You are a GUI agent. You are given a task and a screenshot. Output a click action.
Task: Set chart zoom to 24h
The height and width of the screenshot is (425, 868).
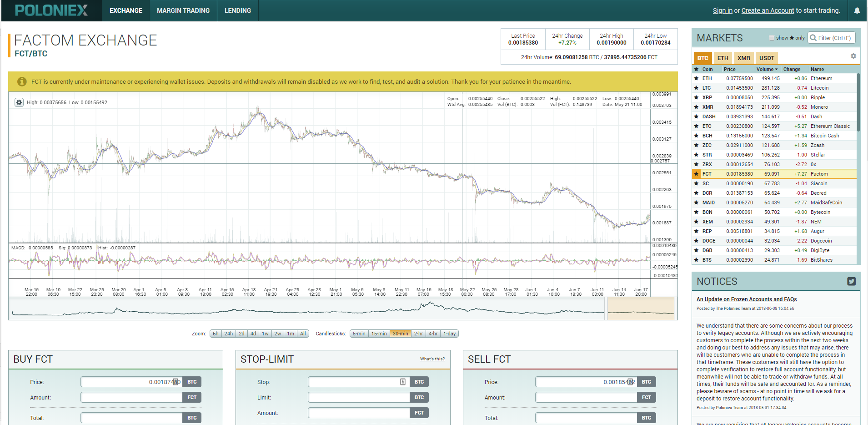click(229, 334)
